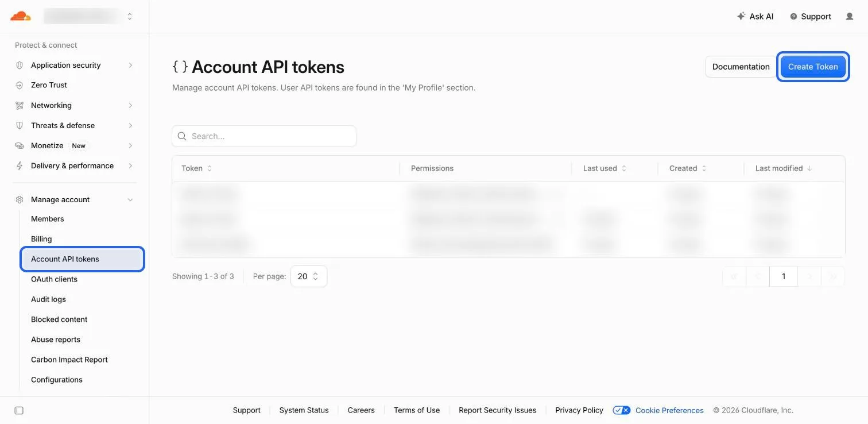Open Abuse reports in sidebar
The image size is (868, 424).
[x=56, y=340]
